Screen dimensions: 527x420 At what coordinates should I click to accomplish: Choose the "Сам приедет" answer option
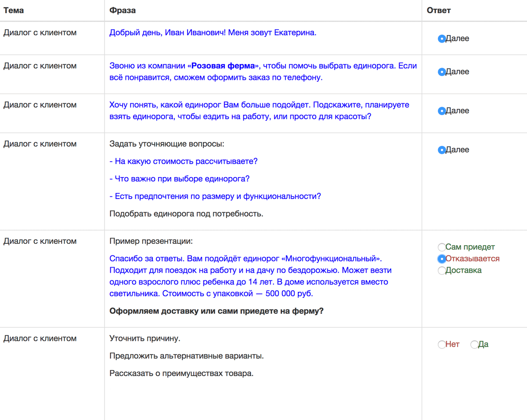pos(442,247)
